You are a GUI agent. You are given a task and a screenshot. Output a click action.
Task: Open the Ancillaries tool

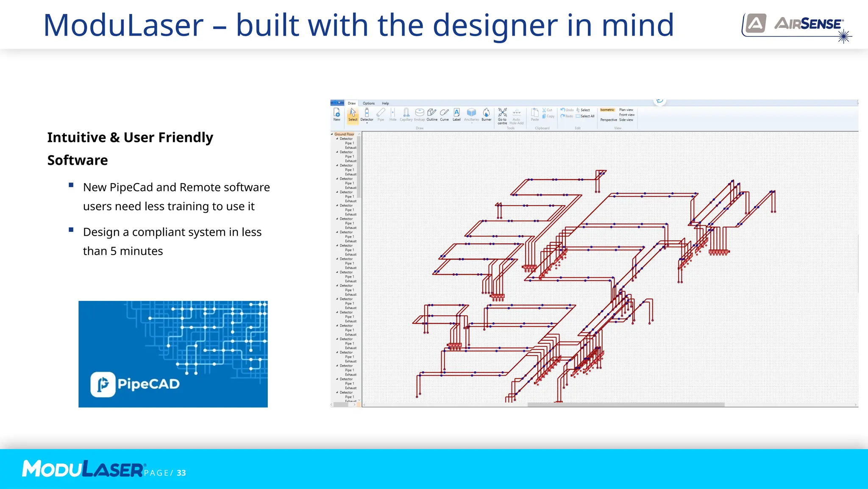point(471,114)
